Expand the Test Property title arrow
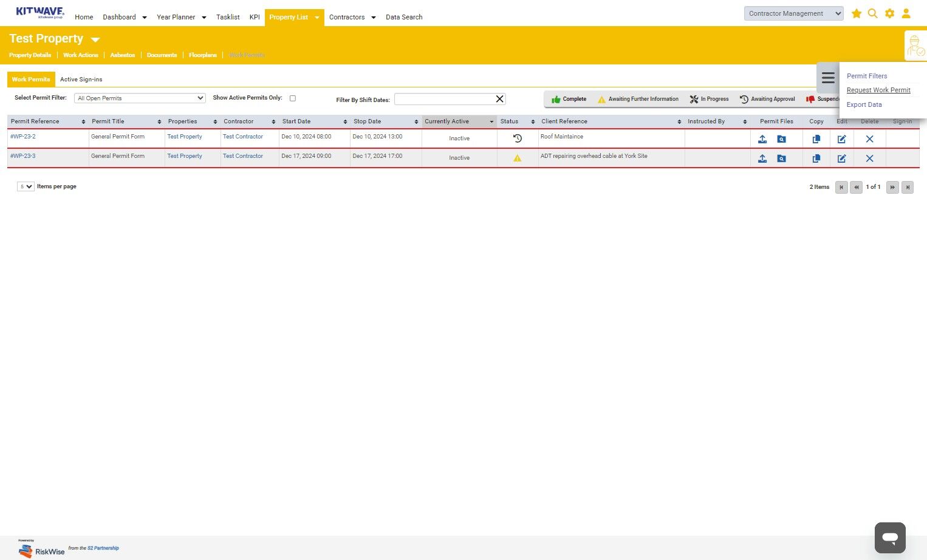927x560 pixels. [95, 39]
